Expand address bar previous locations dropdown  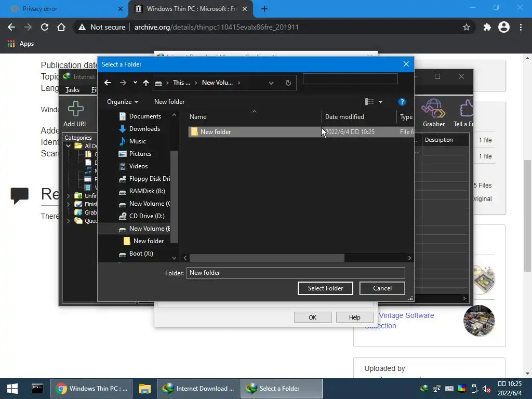(x=271, y=83)
